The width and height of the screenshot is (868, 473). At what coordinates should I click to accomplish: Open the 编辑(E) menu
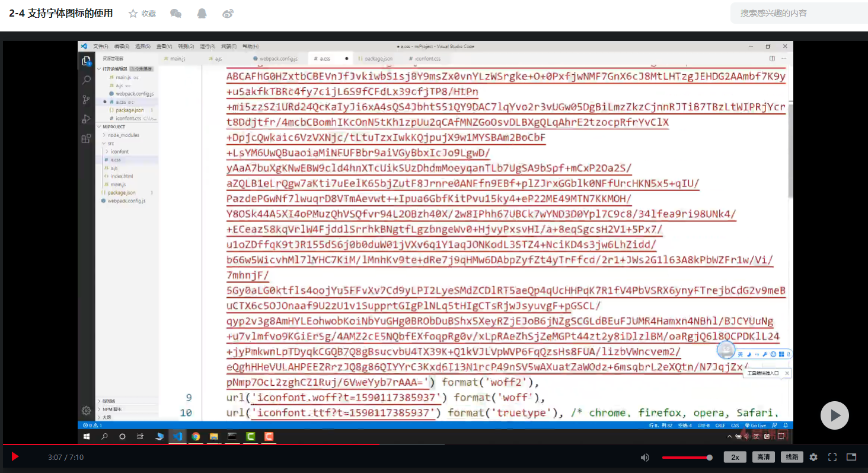click(x=122, y=46)
